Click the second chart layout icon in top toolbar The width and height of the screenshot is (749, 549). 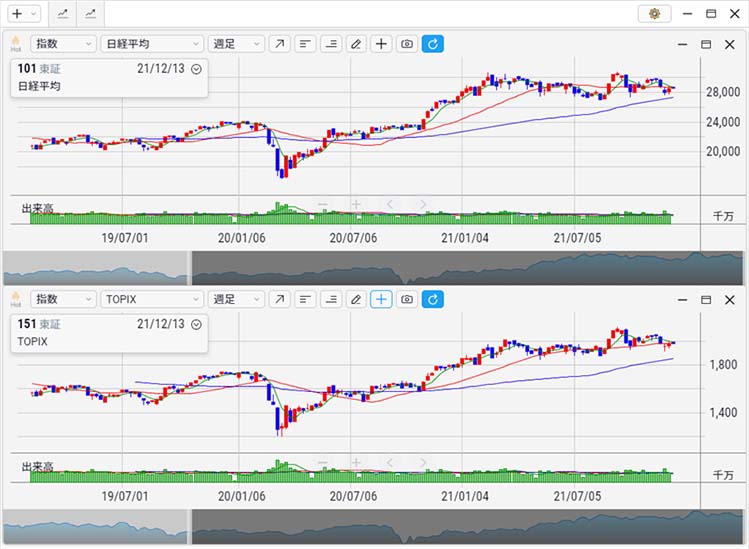click(90, 14)
